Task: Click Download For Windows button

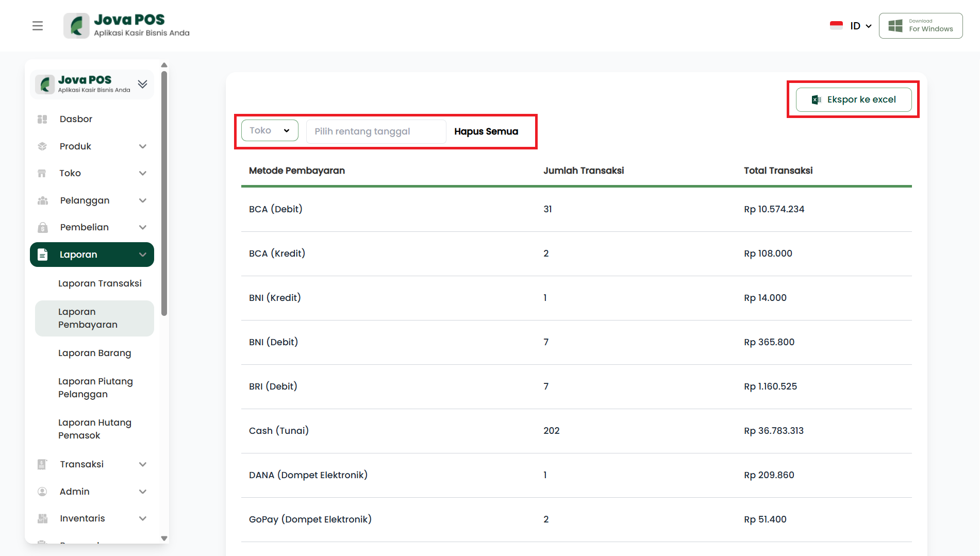Action: (921, 26)
